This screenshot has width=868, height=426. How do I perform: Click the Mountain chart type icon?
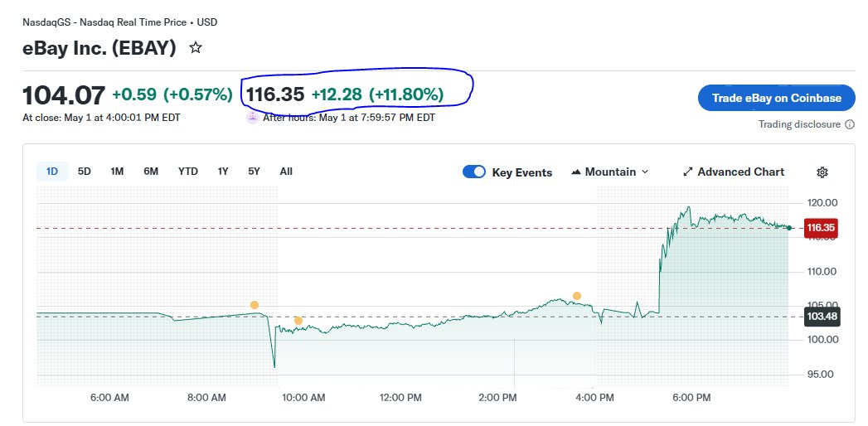575,172
